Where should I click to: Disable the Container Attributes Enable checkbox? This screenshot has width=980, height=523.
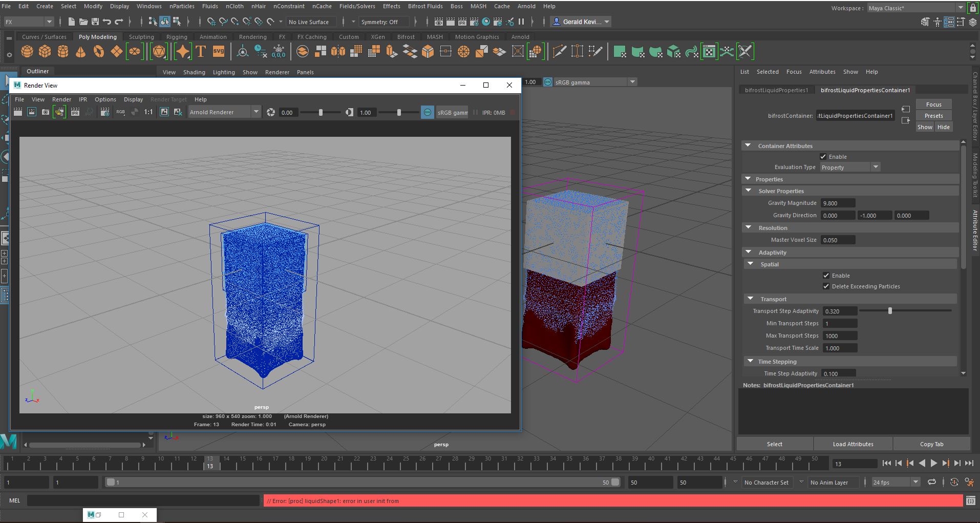tap(823, 157)
